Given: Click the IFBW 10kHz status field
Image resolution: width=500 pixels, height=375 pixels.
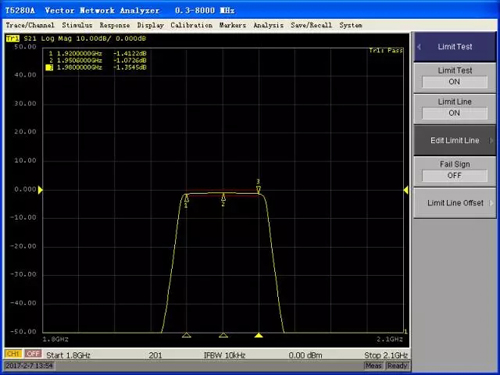Looking at the screenshot, I should tap(224, 355).
